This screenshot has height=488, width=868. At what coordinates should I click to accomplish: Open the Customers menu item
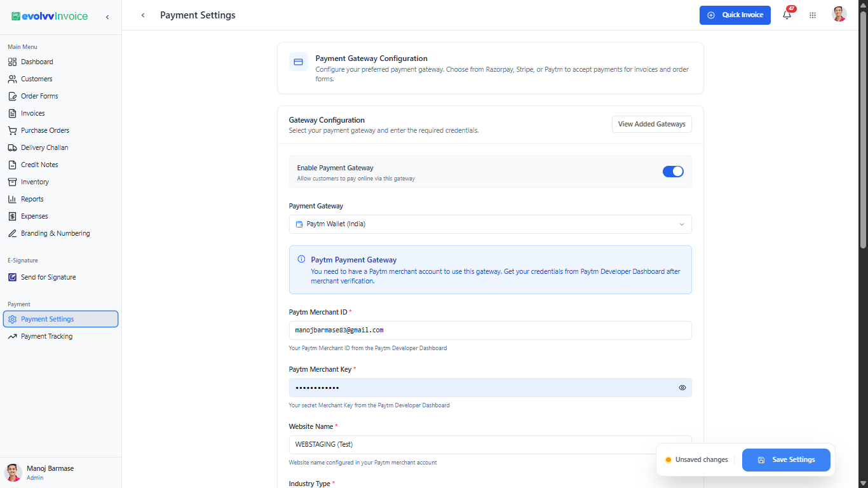[x=61, y=79]
